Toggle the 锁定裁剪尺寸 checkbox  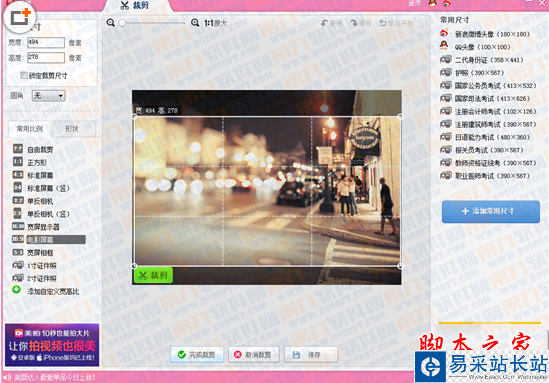point(24,75)
